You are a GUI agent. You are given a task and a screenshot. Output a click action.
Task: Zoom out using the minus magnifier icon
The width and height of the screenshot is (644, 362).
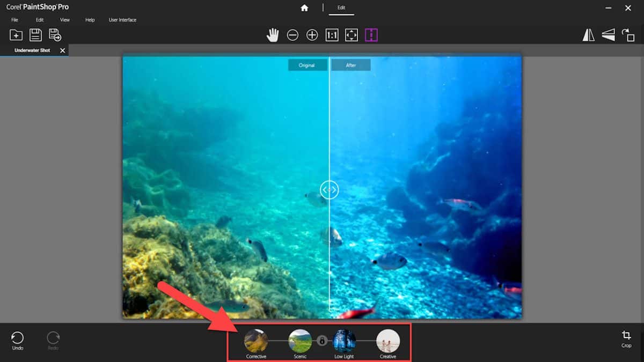(292, 34)
